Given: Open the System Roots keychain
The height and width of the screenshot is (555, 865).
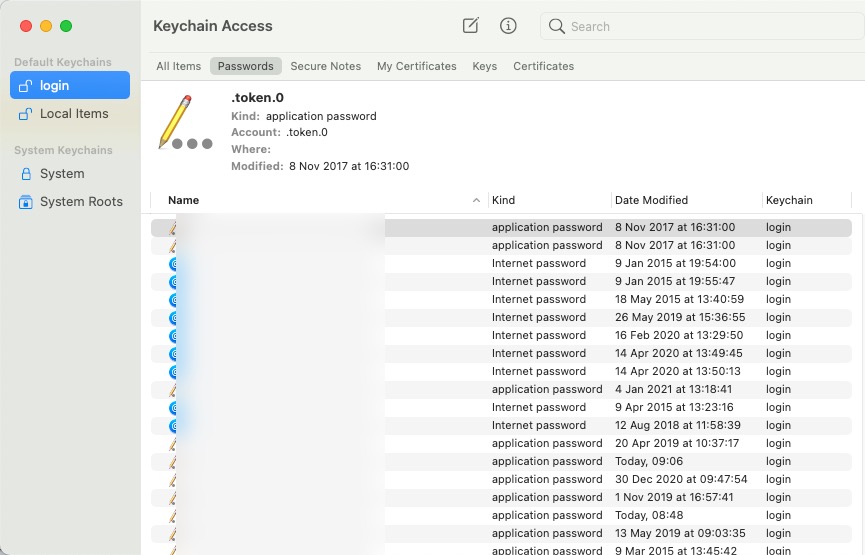Looking at the screenshot, I should tap(80, 202).
